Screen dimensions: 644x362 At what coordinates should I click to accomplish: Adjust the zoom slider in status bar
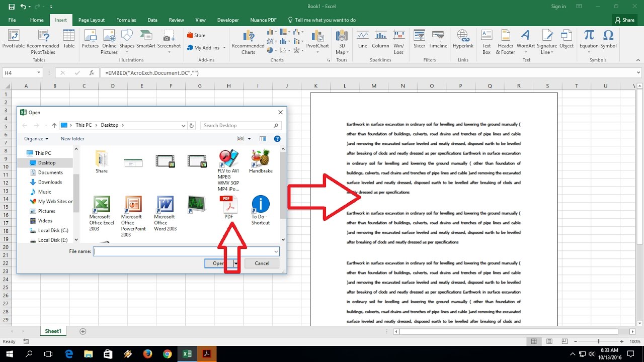tap(598, 341)
